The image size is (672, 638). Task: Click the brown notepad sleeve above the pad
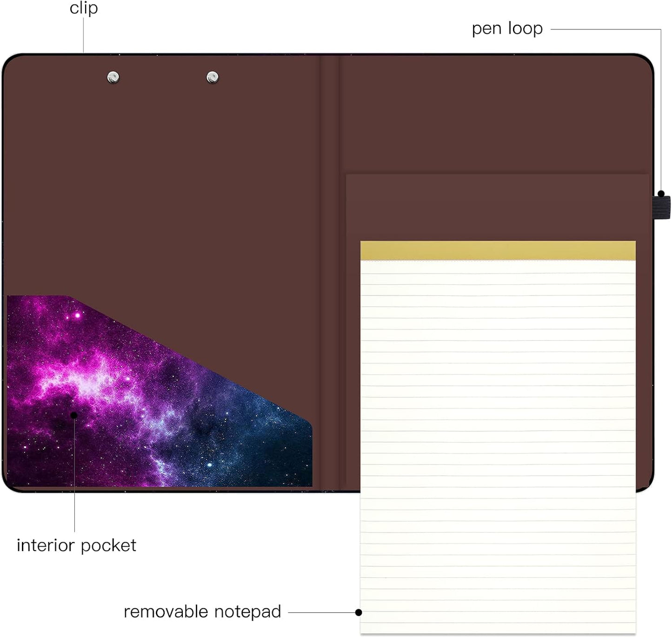[498, 208]
